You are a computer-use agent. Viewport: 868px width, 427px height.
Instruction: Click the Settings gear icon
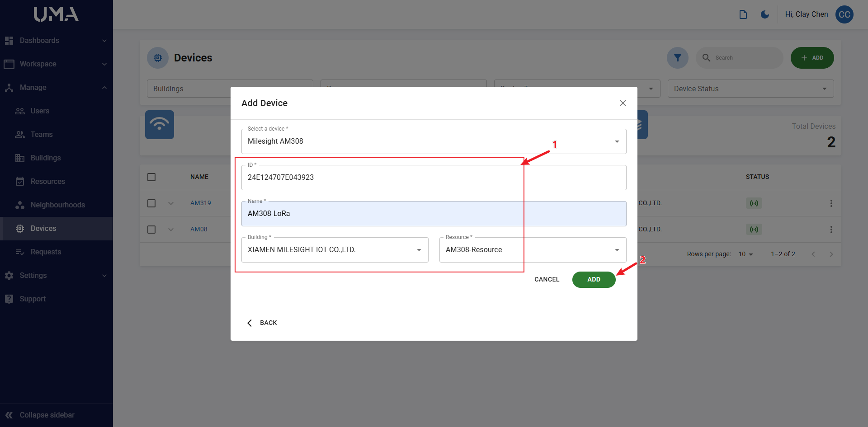pos(9,276)
